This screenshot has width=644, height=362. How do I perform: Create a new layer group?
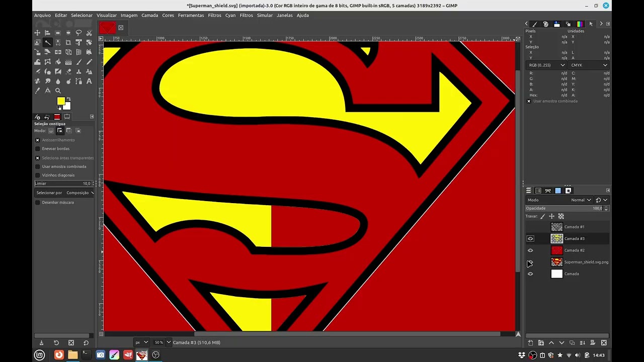(x=541, y=343)
